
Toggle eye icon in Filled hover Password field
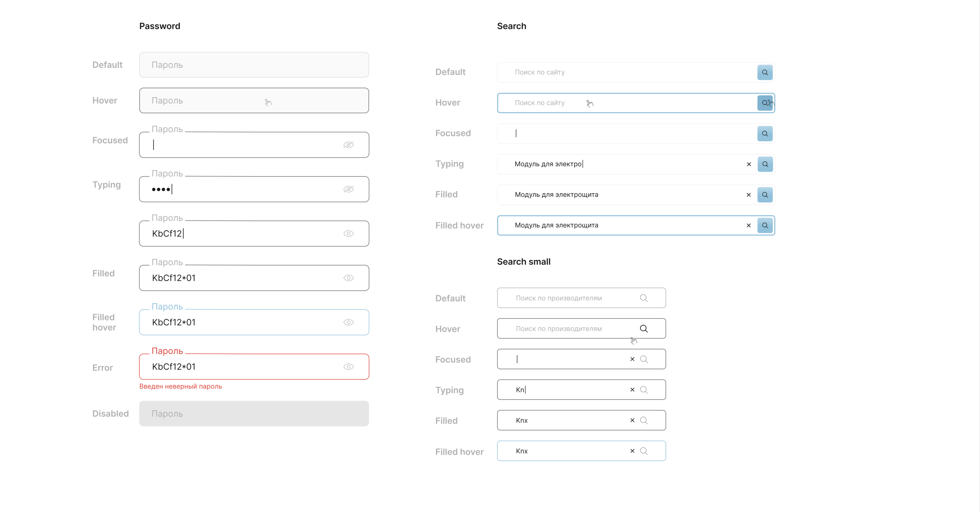pos(348,322)
